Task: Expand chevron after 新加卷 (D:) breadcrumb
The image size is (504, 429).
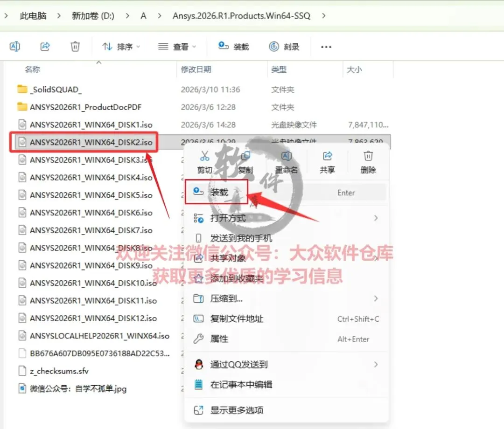Action: click(127, 16)
